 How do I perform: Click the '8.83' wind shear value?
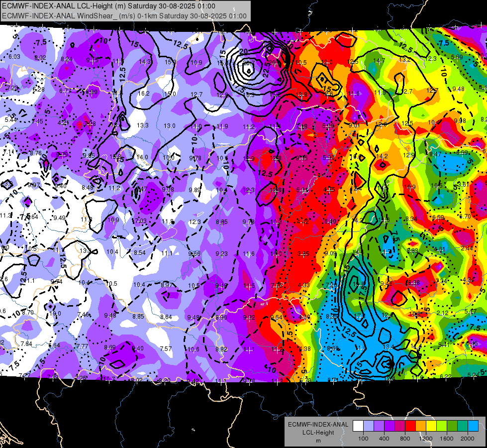click(x=412, y=251)
